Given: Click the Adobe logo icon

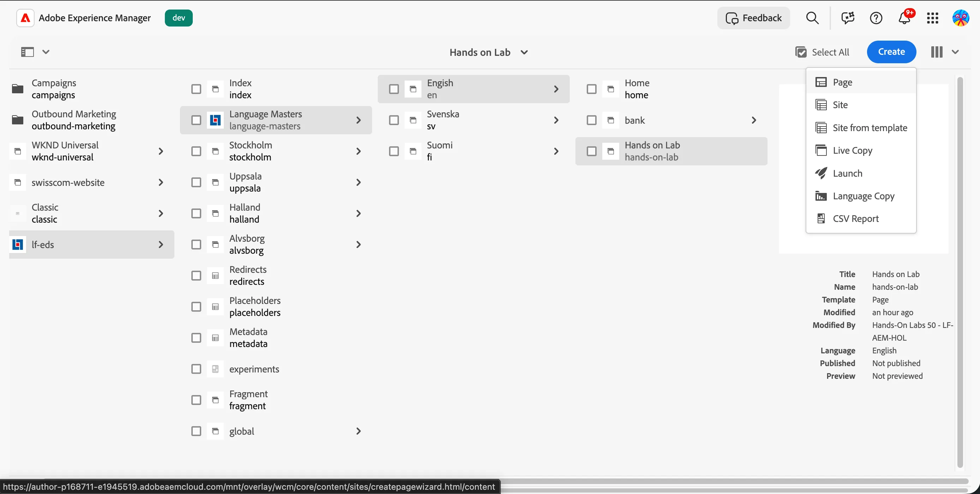Looking at the screenshot, I should 25,18.
